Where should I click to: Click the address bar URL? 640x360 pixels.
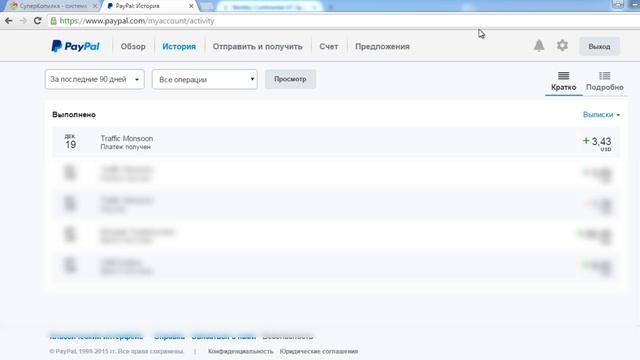pyautogui.click(x=137, y=21)
